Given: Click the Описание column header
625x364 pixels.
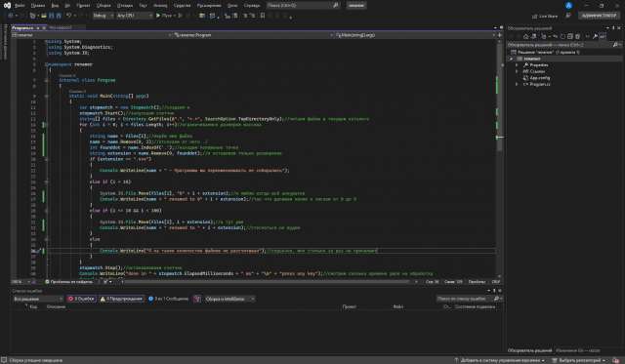Looking at the screenshot, I should click(56, 306).
